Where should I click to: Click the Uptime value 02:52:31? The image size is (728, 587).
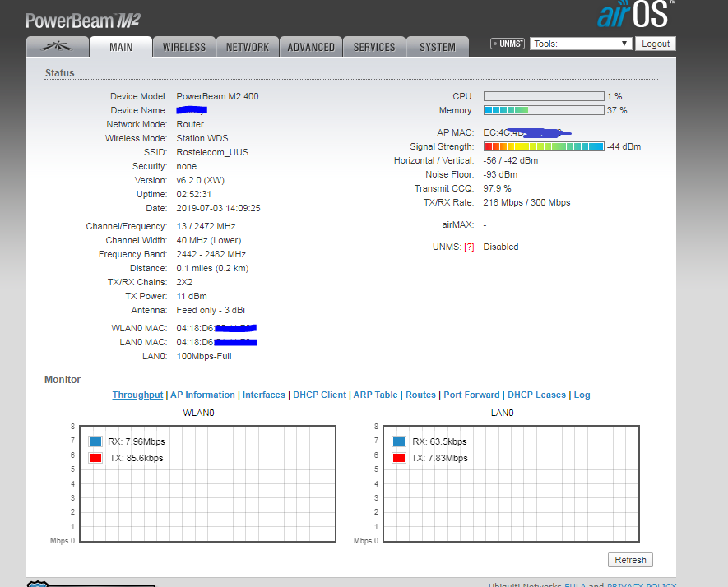click(193, 194)
